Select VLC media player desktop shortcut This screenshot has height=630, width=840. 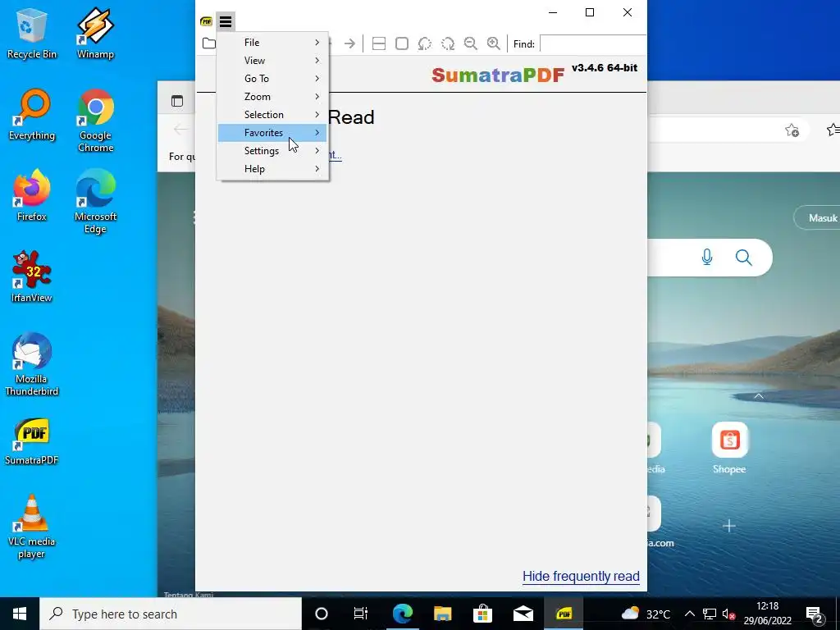pos(32,527)
